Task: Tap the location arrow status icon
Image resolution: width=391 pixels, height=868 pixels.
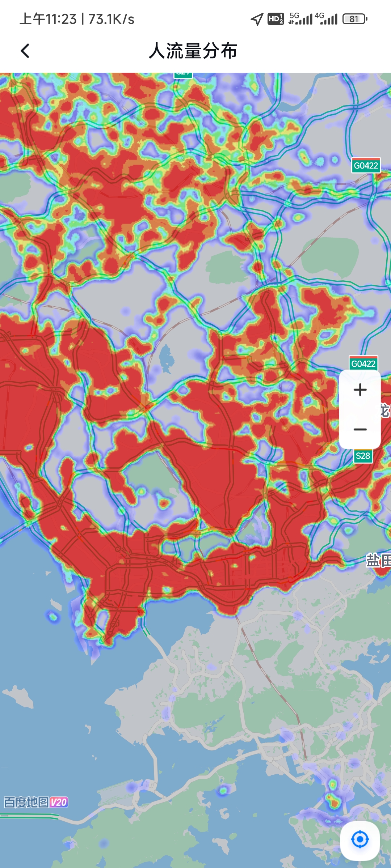Action: pyautogui.click(x=257, y=19)
